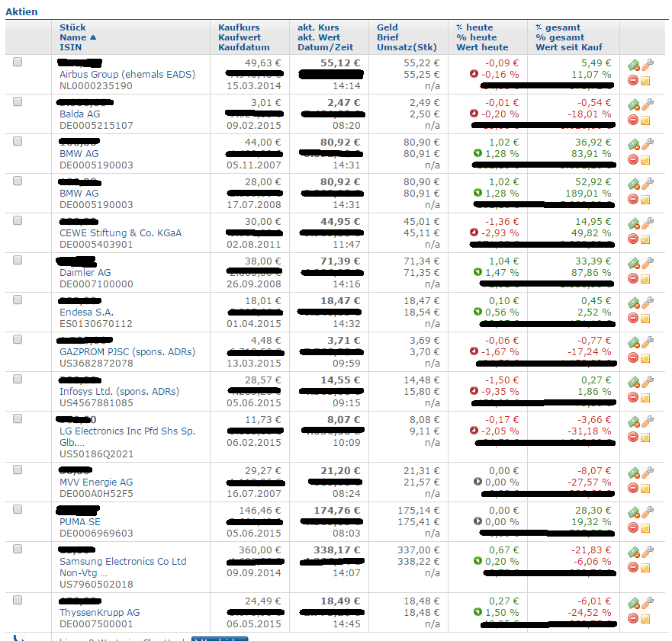
Task: Select the ThyssenKrupp AG checkbox
Action: pyautogui.click(x=18, y=600)
